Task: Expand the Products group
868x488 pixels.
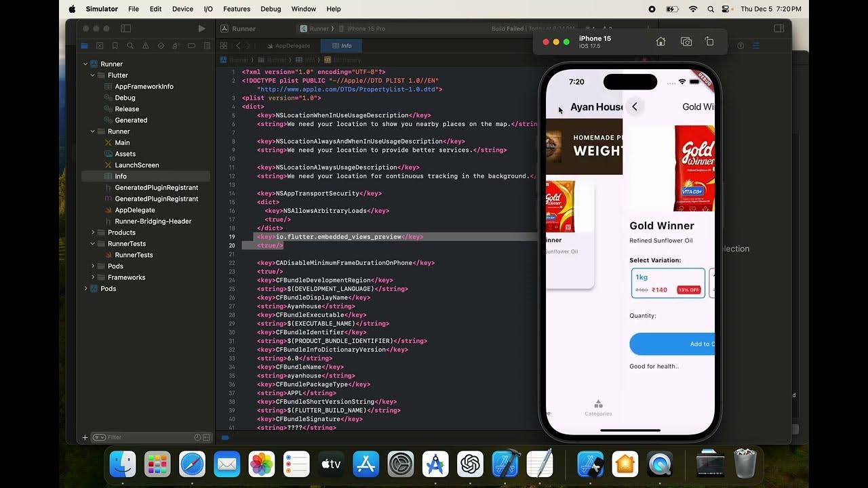Action: [x=93, y=232]
